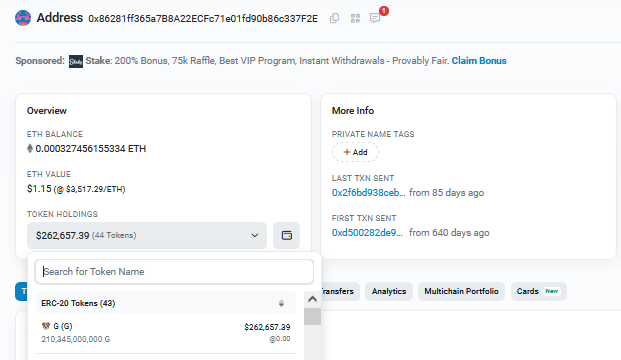Screen dimensions: 621x360
Task: Click the Search for Token Name field
Action: coord(174,272)
